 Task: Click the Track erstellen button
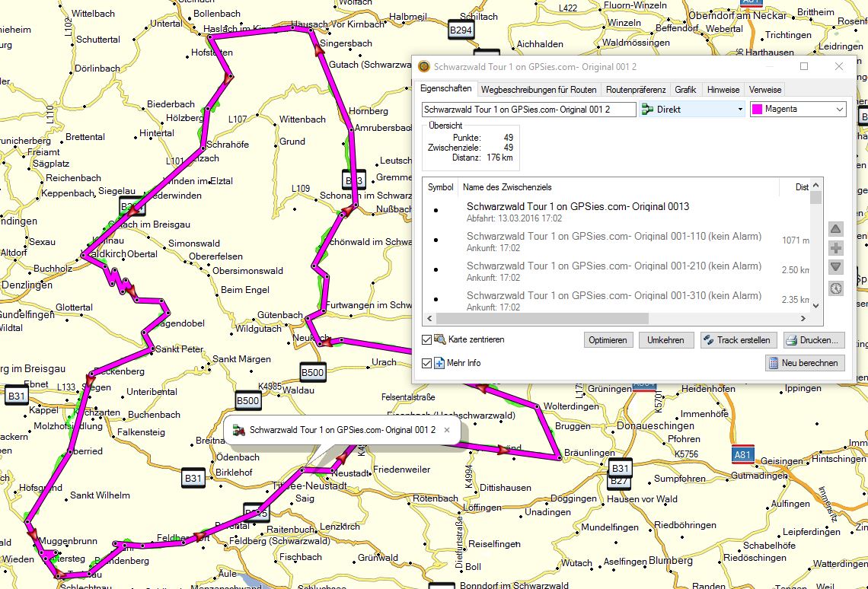[737, 340]
